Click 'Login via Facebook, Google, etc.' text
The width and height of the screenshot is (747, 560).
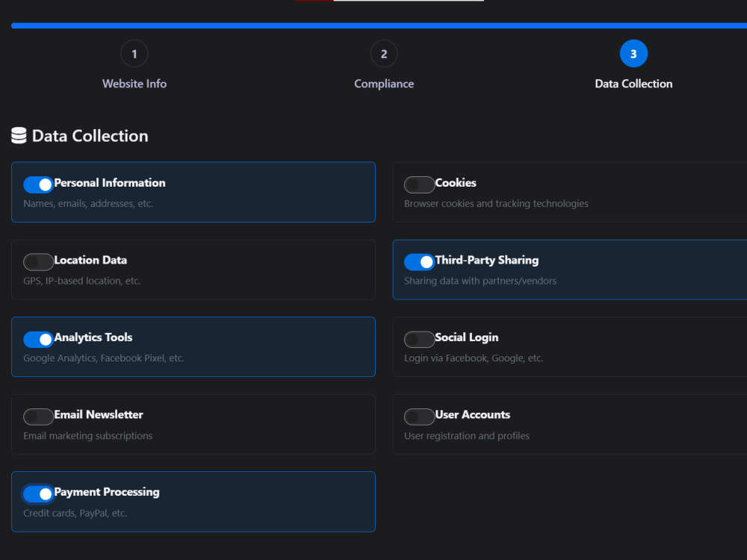(474, 358)
